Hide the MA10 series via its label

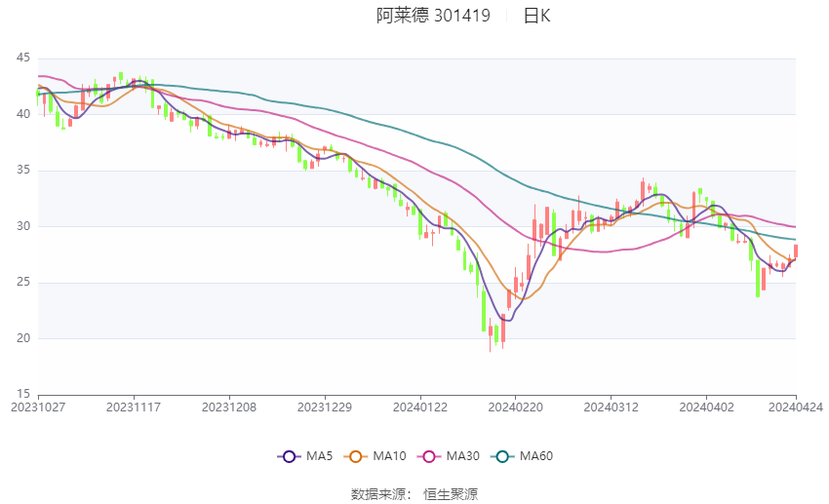[x=390, y=455]
